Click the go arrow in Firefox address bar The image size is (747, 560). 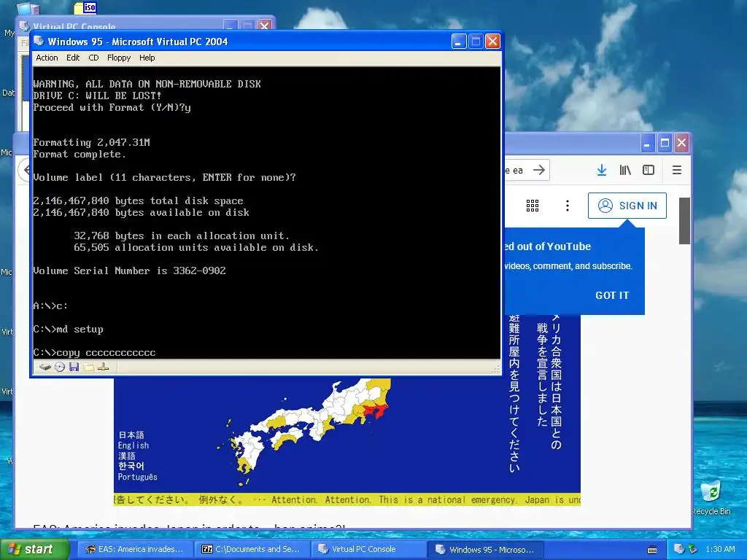[539, 170]
